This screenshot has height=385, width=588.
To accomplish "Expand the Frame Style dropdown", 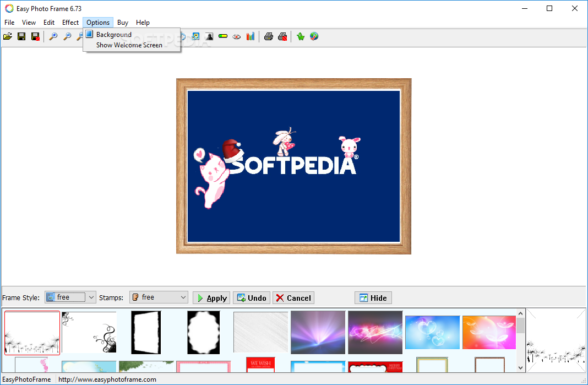I will pyautogui.click(x=91, y=297).
